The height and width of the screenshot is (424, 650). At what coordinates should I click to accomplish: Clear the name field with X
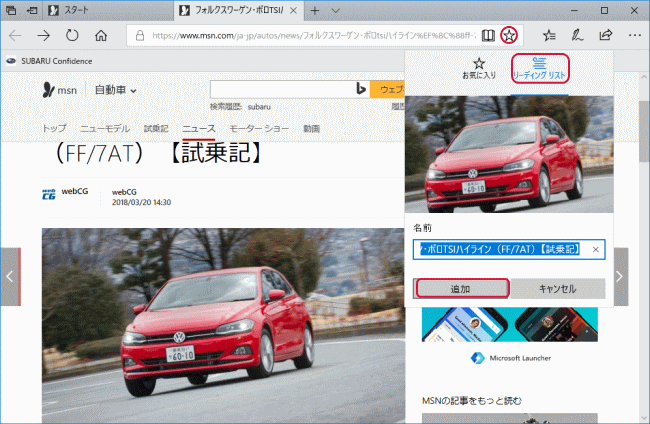pyautogui.click(x=596, y=250)
